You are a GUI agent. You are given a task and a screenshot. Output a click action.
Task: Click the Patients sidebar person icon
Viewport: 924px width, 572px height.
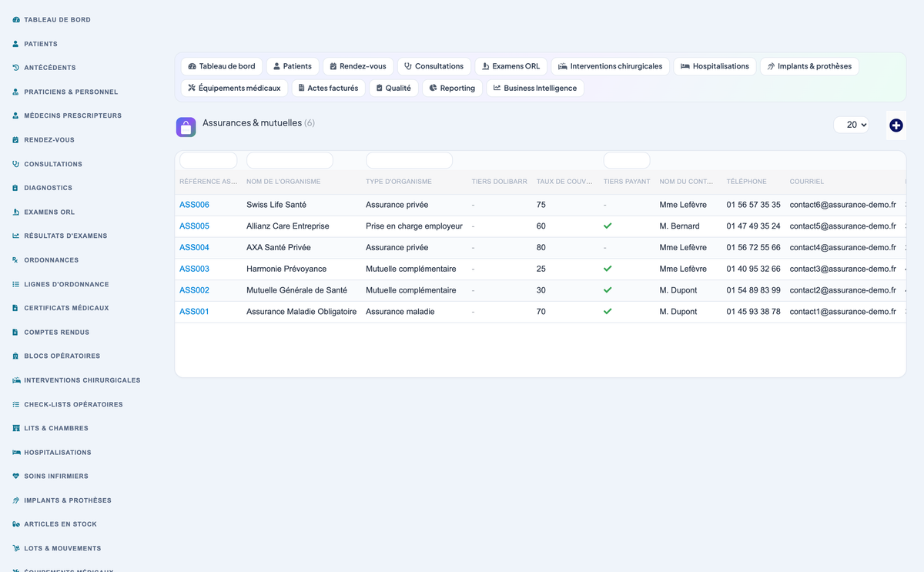click(x=16, y=44)
